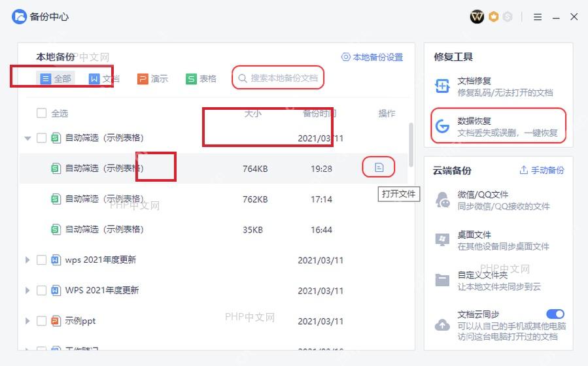This screenshot has height=366, width=588.
Task: Click presentation icon of 示例ppt
Action: (56, 321)
